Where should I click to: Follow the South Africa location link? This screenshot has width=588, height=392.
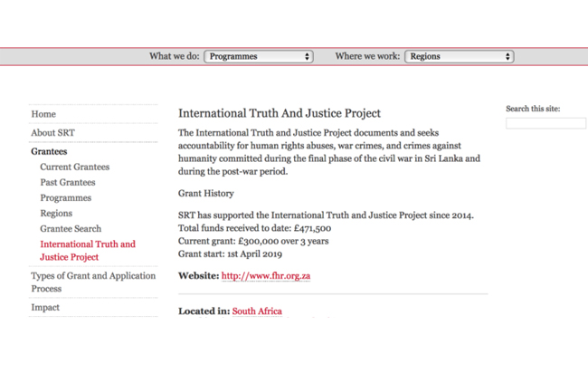[x=257, y=311]
